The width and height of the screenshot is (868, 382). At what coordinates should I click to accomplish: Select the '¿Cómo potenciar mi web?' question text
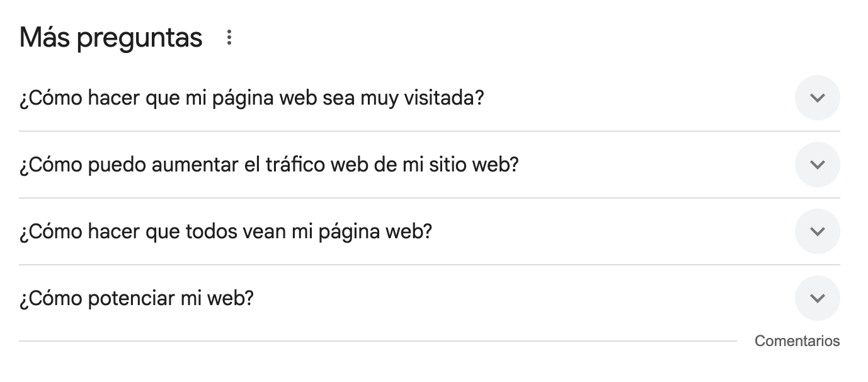tap(136, 299)
